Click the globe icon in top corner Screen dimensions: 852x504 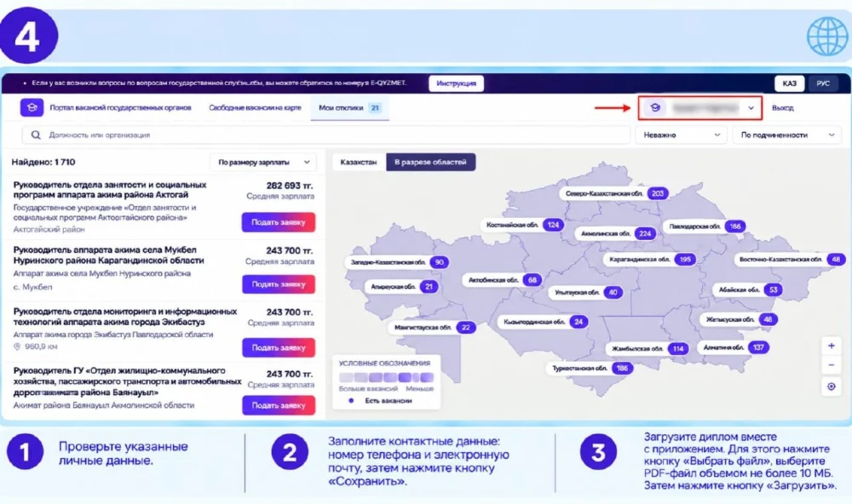click(x=827, y=37)
